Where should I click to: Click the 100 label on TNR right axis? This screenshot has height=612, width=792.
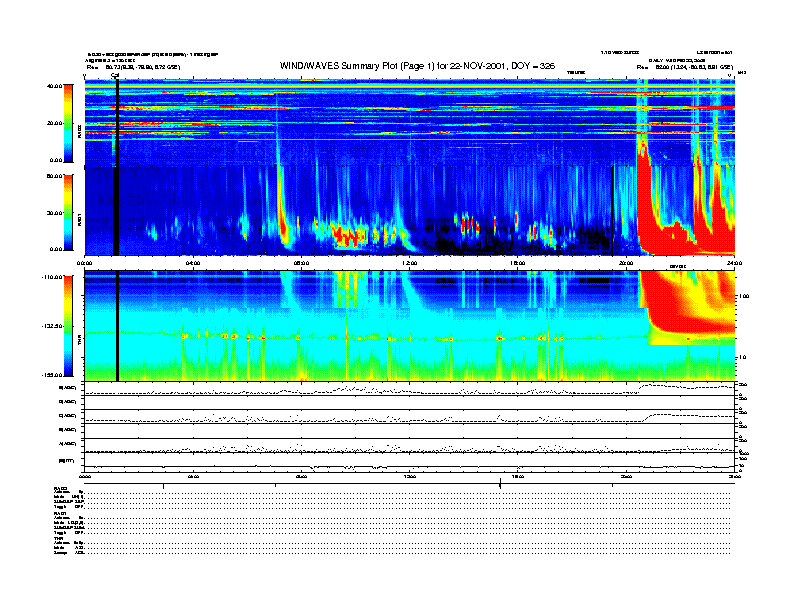coord(744,296)
